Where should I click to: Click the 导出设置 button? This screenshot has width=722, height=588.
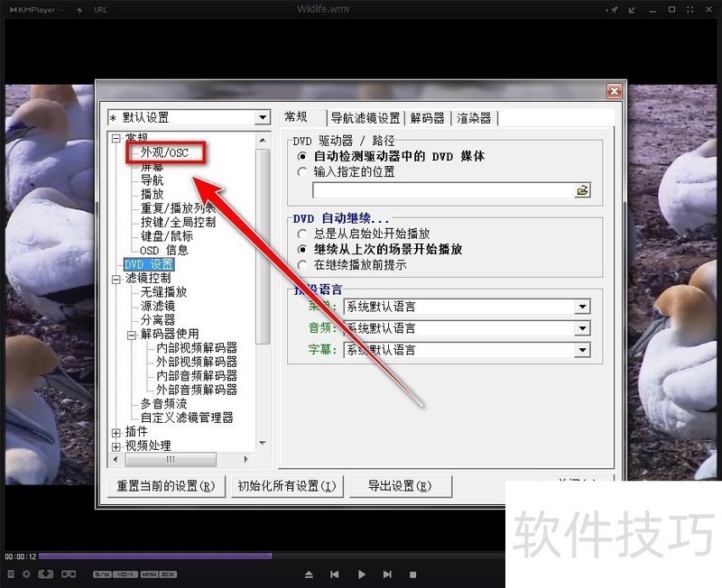[401, 485]
